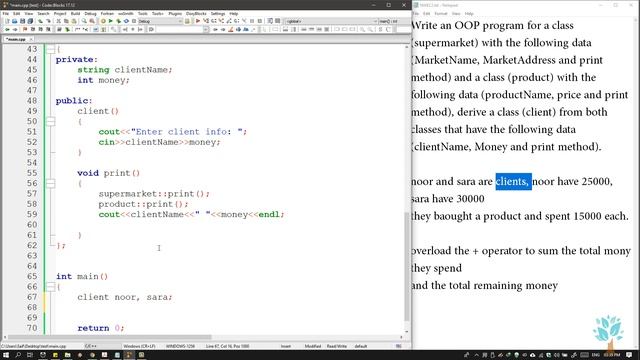Open the Project menu
The image size is (640, 360).
[60, 13]
